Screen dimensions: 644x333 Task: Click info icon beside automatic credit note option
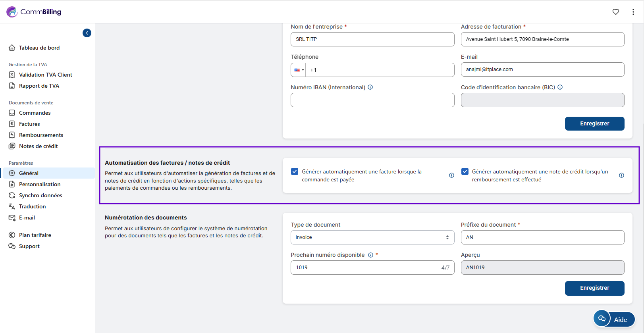[621, 175]
